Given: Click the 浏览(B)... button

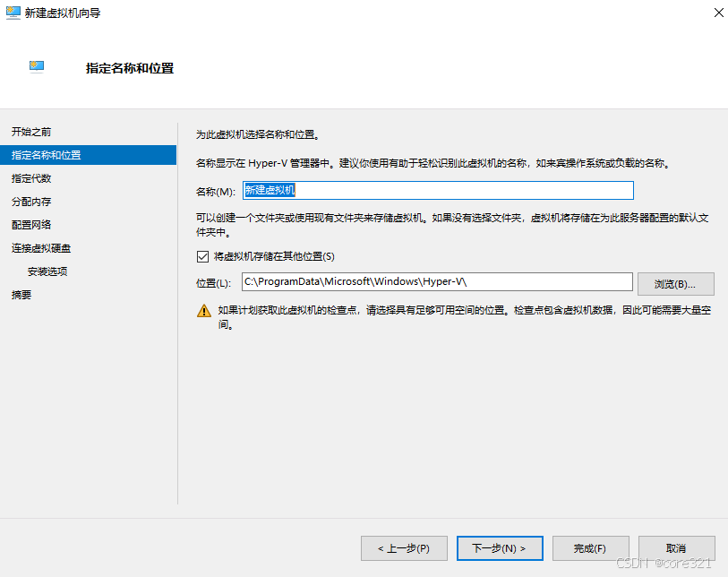Looking at the screenshot, I should 675,284.
